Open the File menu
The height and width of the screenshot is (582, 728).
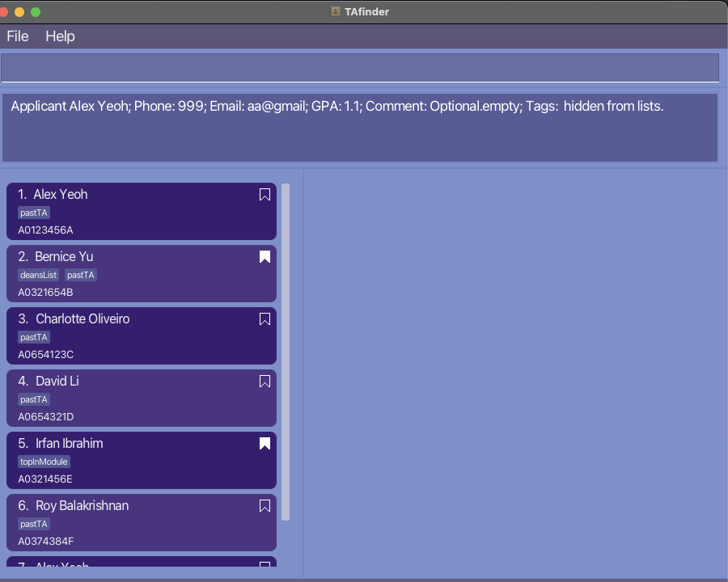coord(18,36)
